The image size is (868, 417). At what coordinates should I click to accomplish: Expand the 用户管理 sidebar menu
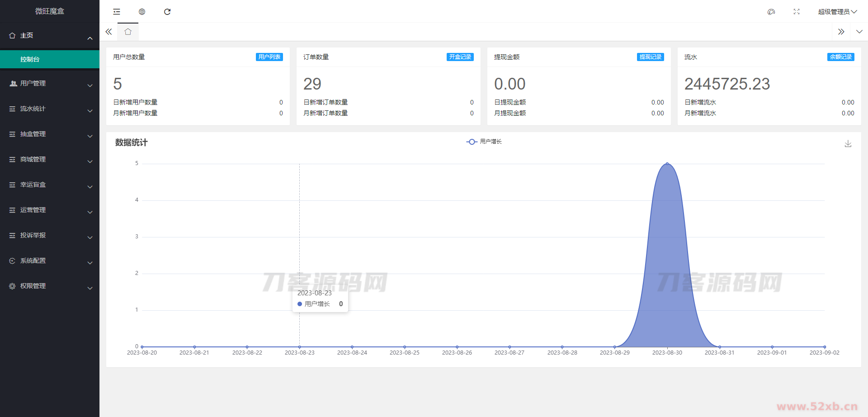[x=50, y=84]
